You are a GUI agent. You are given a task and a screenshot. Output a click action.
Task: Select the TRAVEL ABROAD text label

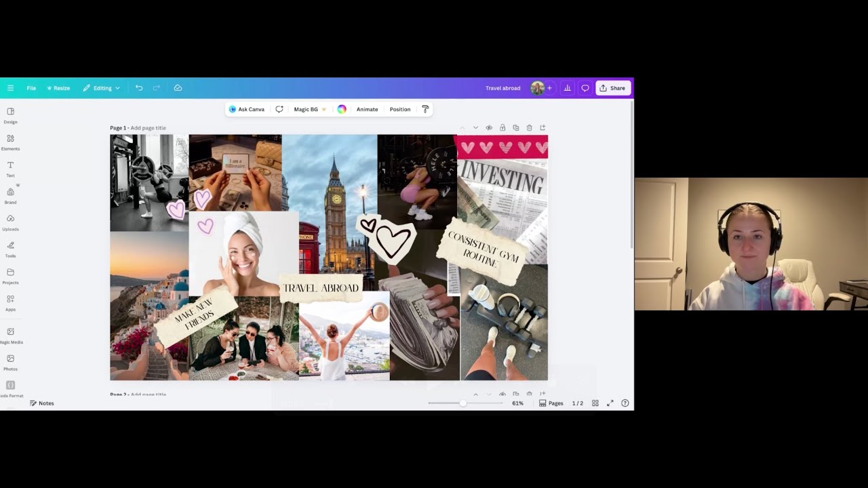point(321,288)
